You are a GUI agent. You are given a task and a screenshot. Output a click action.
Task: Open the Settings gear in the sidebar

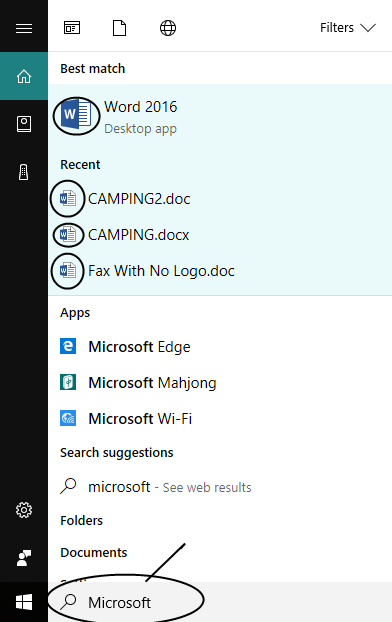pyautogui.click(x=24, y=510)
